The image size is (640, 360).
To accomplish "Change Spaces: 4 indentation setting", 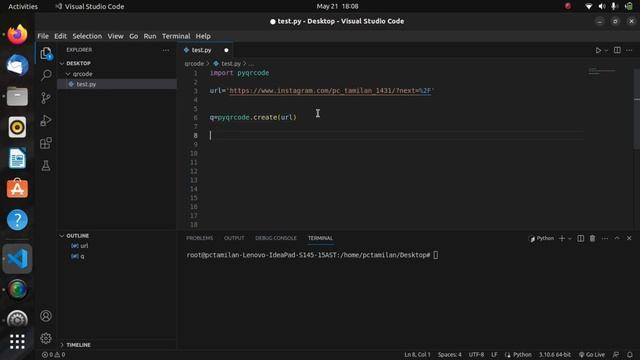I will [449, 355].
